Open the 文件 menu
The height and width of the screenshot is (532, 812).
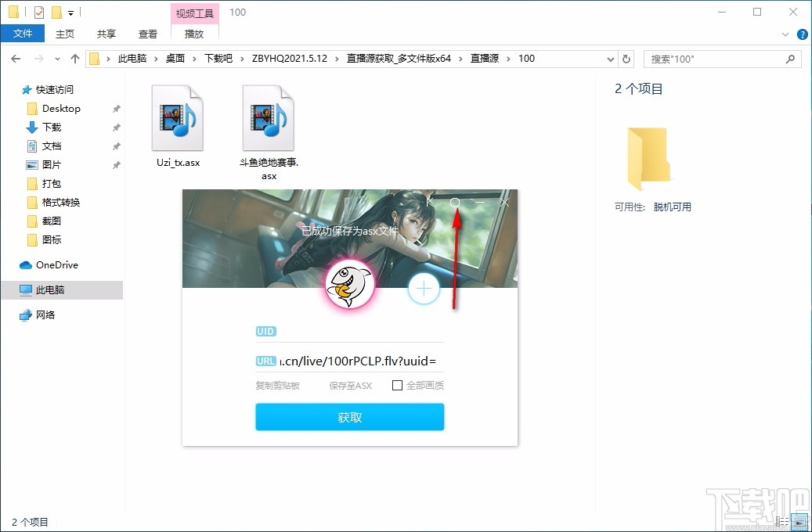(23, 34)
